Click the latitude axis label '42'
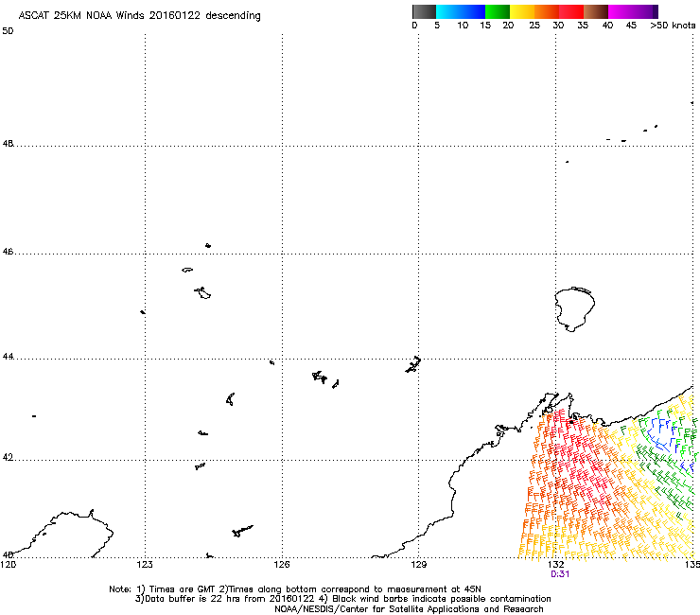Image resolution: width=700 pixels, height=615 pixels. pos(8,458)
